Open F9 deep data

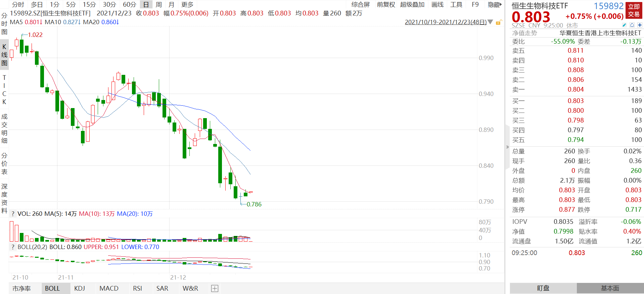click(x=475, y=5)
